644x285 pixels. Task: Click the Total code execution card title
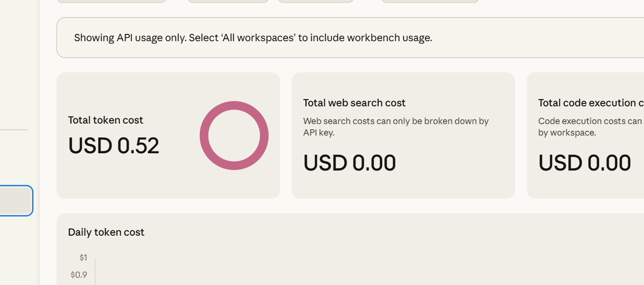click(590, 103)
